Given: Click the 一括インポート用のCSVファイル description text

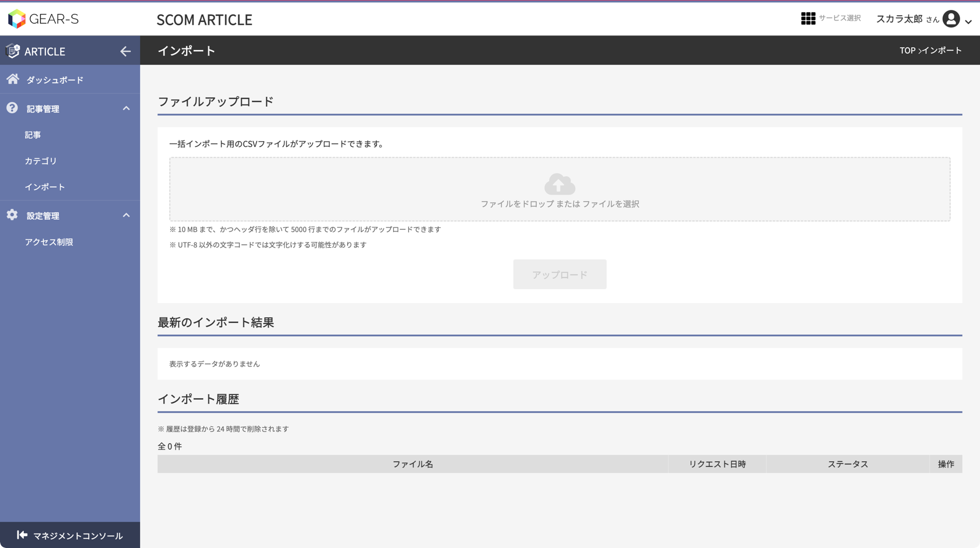Looking at the screenshot, I should [276, 144].
